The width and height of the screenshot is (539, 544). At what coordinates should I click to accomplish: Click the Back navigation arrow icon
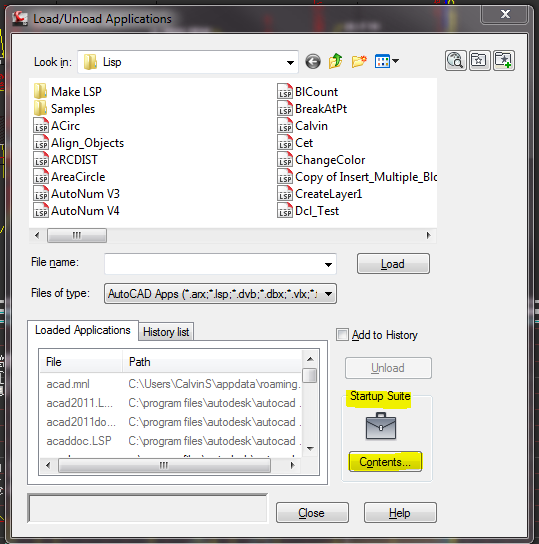point(313,62)
